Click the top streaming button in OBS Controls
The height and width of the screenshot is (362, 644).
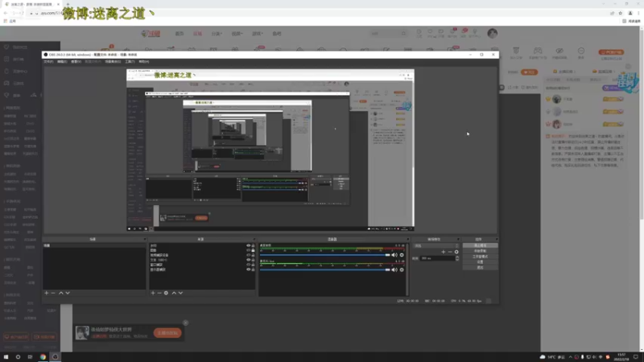(x=480, y=245)
